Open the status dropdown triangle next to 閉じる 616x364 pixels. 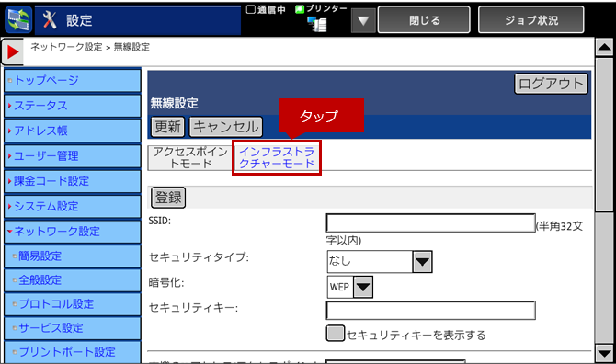click(x=363, y=20)
